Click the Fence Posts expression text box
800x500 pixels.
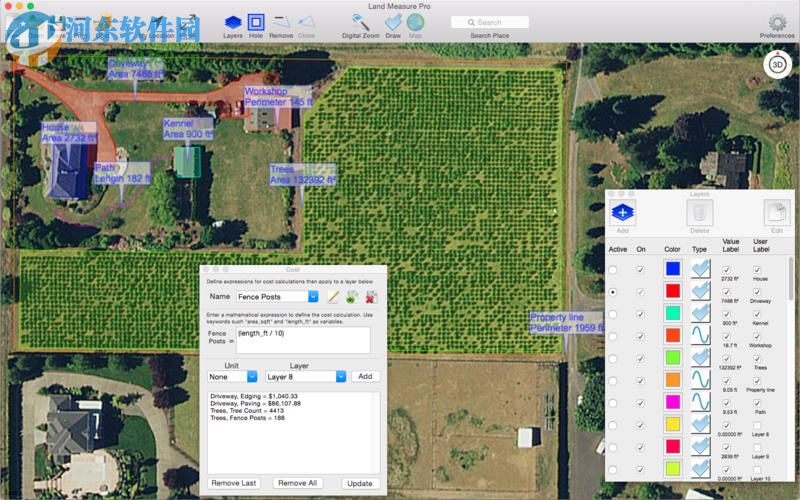[303, 340]
